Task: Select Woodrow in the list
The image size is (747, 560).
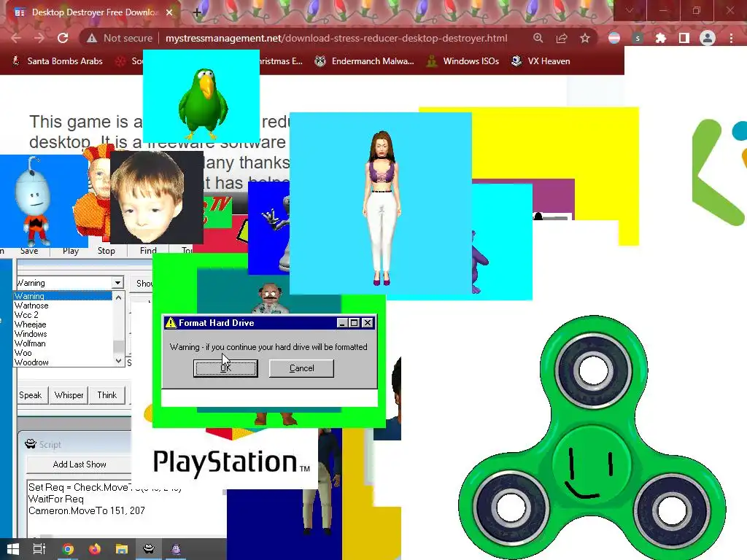Action: point(63,362)
